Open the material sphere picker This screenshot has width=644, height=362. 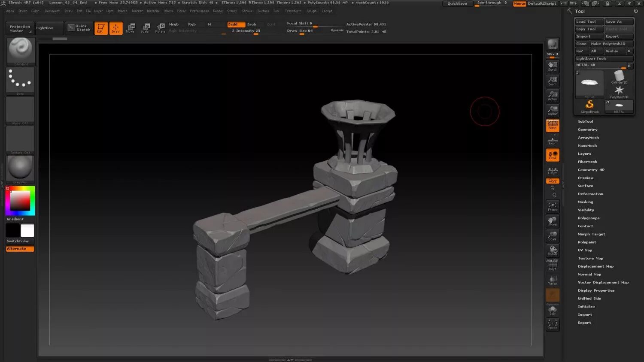[21, 169]
